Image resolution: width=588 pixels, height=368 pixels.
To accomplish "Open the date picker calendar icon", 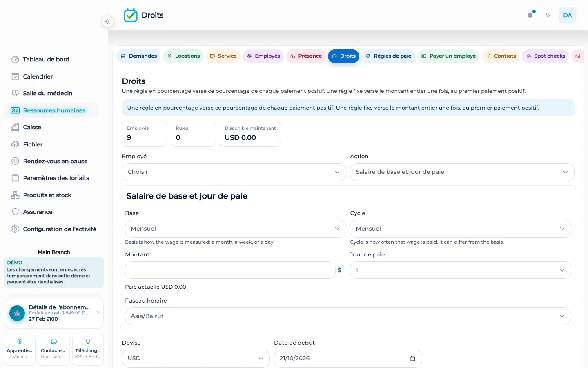I will click(x=412, y=359).
